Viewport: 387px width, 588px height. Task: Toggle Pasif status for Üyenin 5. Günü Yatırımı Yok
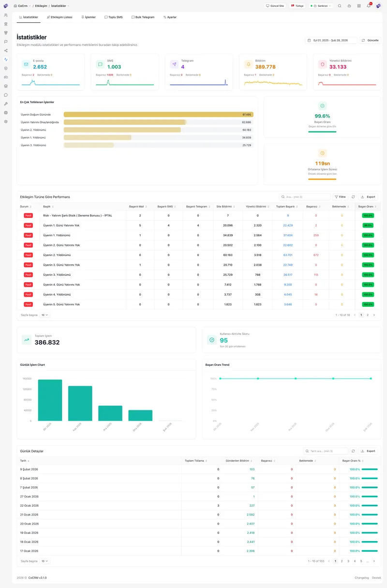[x=29, y=304]
